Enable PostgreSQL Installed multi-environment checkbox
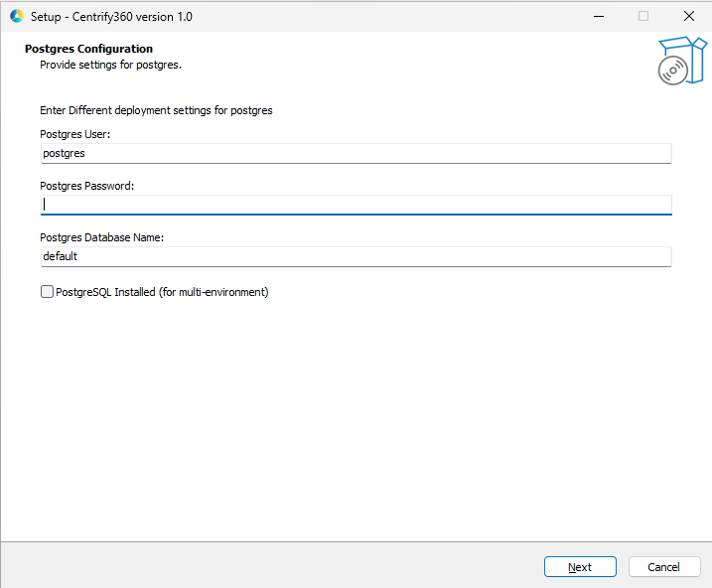Image resolution: width=712 pixels, height=588 pixels. (x=47, y=291)
